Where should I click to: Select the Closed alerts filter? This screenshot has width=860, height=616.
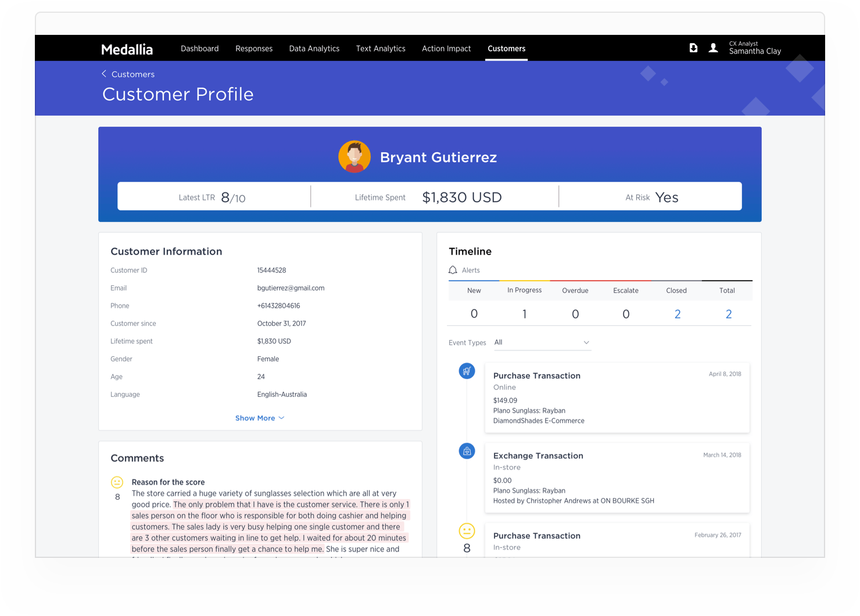coord(676,291)
